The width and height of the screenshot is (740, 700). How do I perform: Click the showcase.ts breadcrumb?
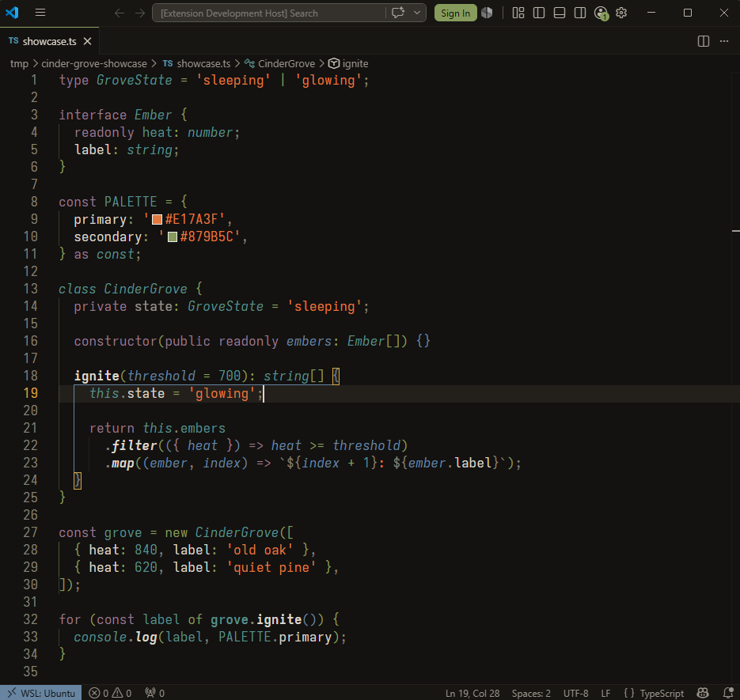point(197,64)
